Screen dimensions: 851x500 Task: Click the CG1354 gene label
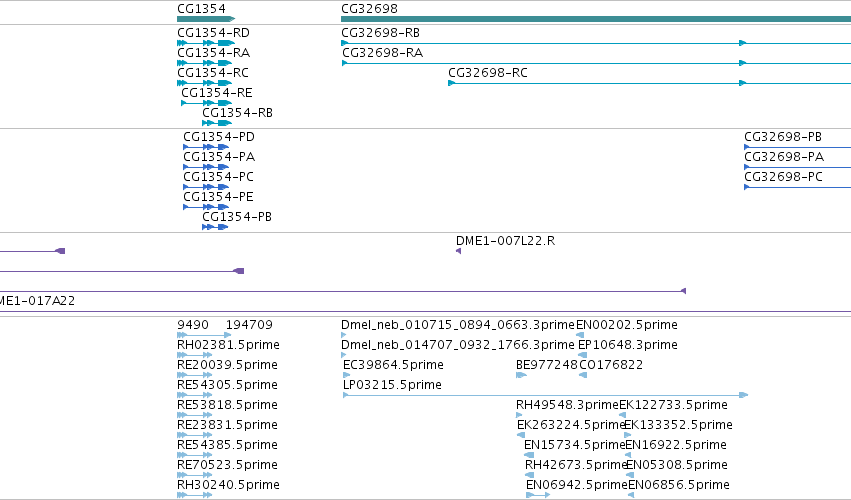coord(201,9)
